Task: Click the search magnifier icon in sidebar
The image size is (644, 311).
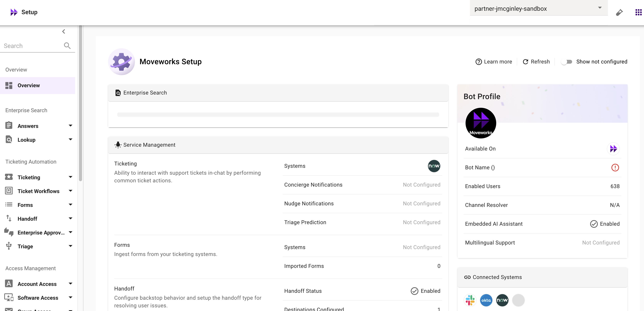Action: (67, 45)
